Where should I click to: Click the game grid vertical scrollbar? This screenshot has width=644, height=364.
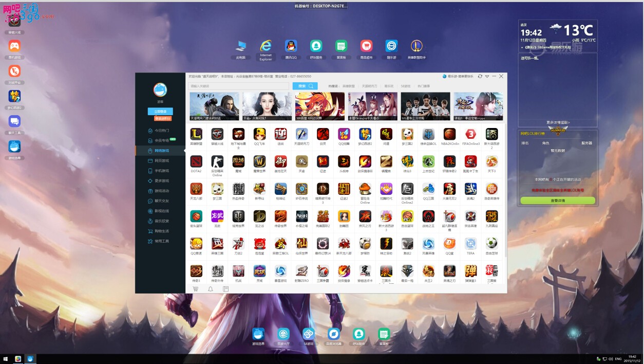pyautogui.click(x=505, y=190)
